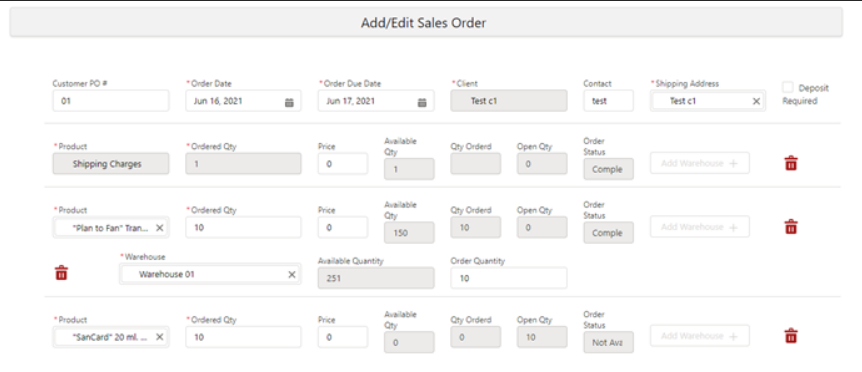Add Warehouse for the "Plan to Fan" row
Viewport: 862px width, 372px height.
coord(699,226)
